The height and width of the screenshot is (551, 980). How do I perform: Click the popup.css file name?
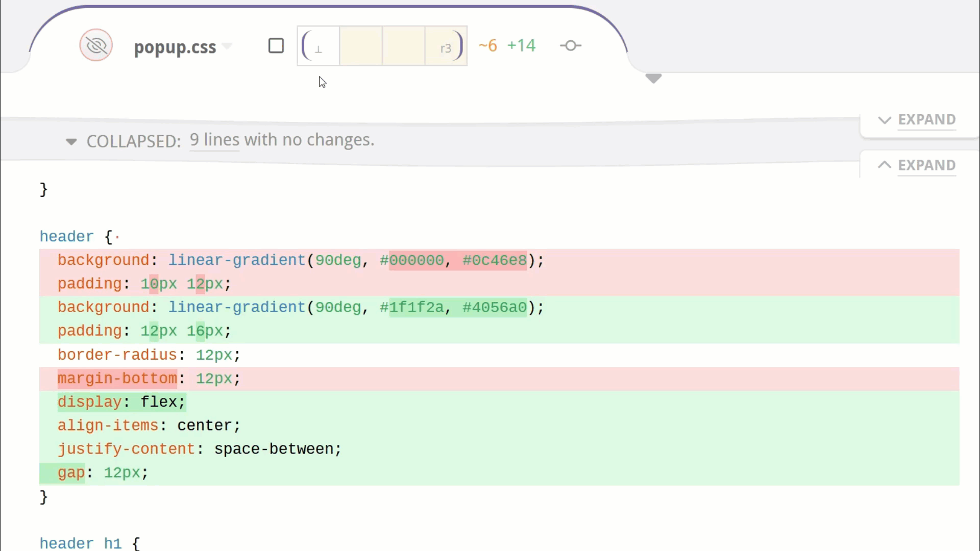click(x=175, y=47)
